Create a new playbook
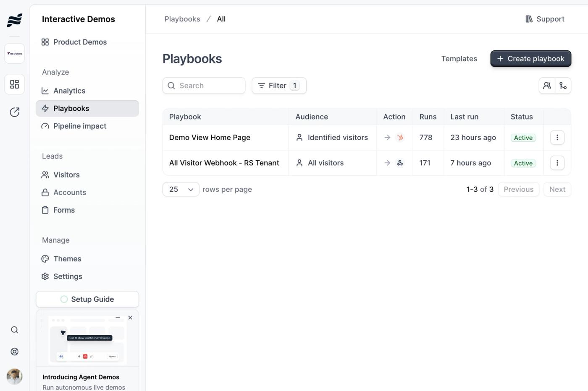The image size is (588, 391). pyautogui.click(x=531, y=59)
